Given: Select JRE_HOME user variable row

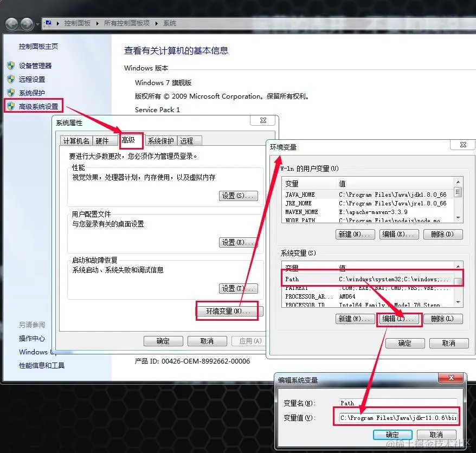Looking at the screenshot, I should coord(368,203).
